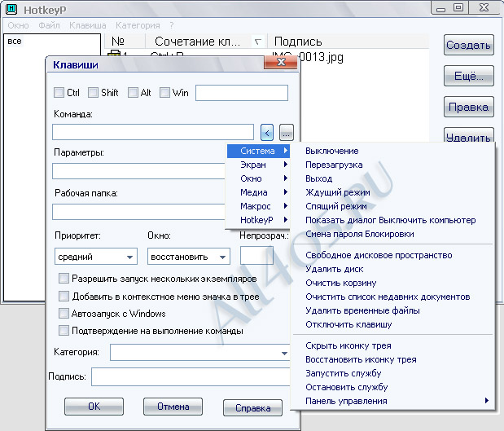Toggle the Ctrl checkbox

59,93
